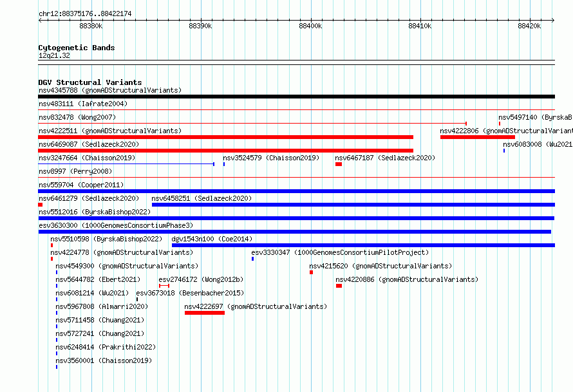Image resolution: width=573 pixels, height=392 pixels.
Task: Open nsv5644782 (Ebert2021) label
Action: click(x=98, y=279)
